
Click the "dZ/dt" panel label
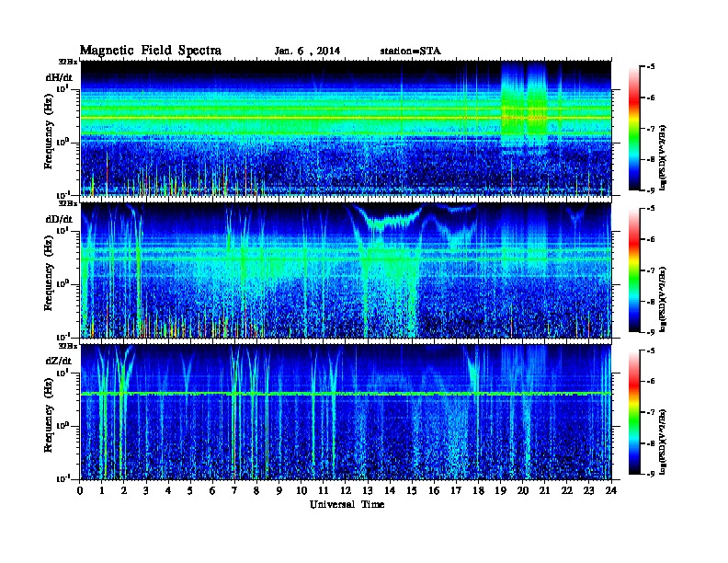pos(59,361)
